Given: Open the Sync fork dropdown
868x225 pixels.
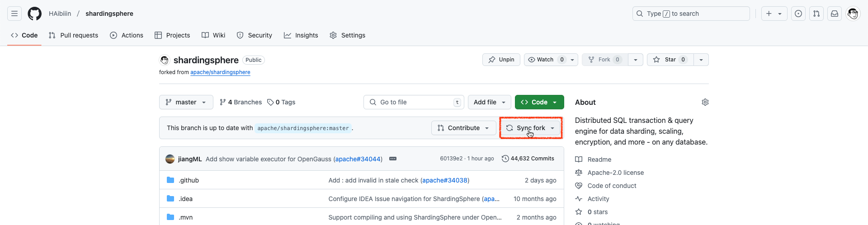Looking at the screenshot, I should coord(531,128).
